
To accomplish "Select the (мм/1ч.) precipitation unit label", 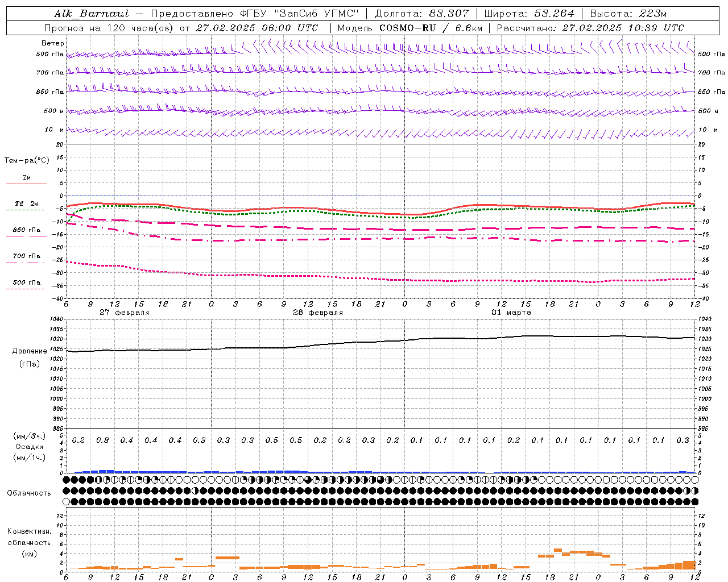I will tap(30, 458).
